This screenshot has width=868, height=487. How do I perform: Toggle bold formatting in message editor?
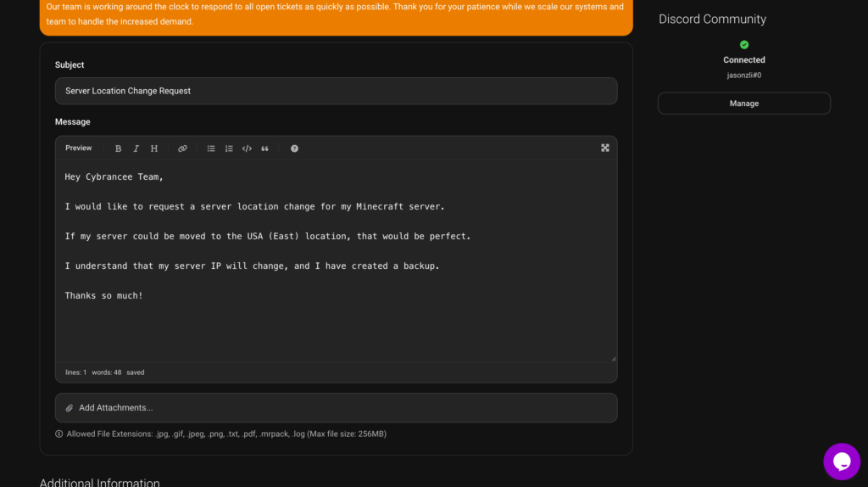pos(118,148)
